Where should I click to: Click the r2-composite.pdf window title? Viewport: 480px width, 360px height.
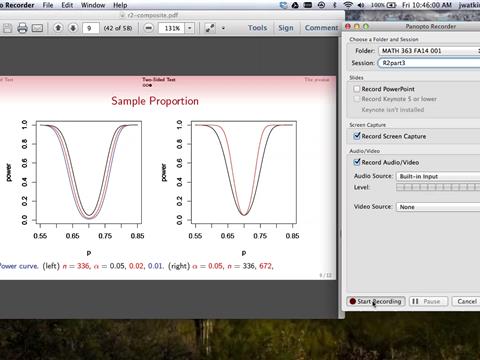[x=153, y=15]
